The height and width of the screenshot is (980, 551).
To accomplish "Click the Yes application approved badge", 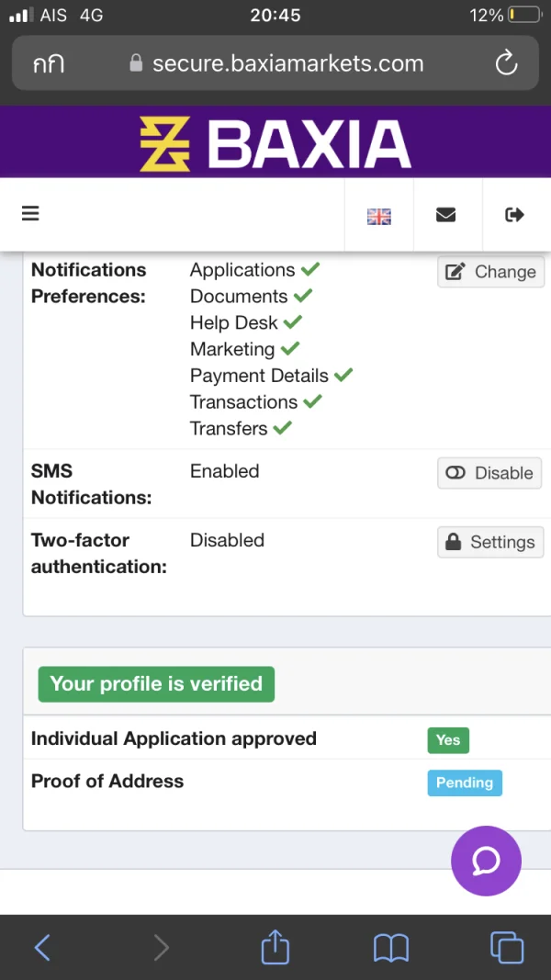I will [448, 740].
